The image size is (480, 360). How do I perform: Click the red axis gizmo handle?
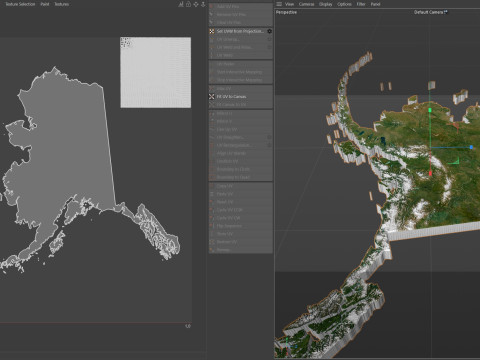point(430,173)
